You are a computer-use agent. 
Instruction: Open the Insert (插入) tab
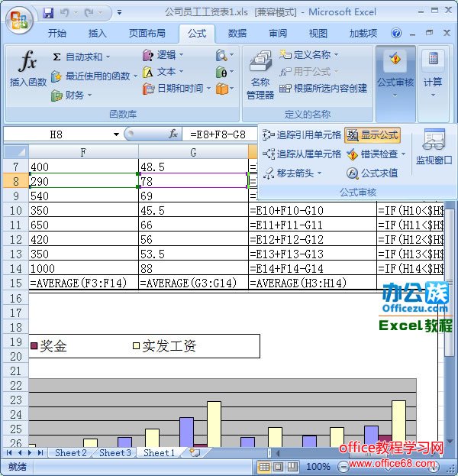click(x=98, y=33)
